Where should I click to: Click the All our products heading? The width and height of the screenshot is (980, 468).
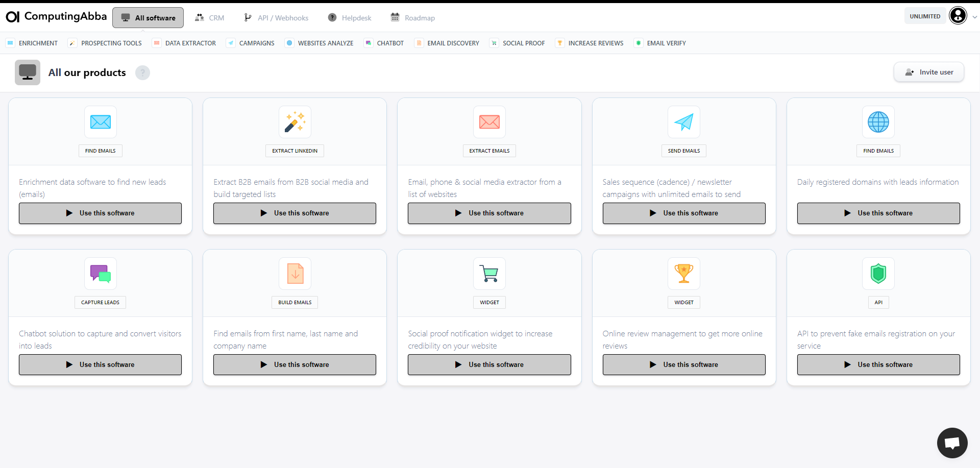[x=87, y=73]
